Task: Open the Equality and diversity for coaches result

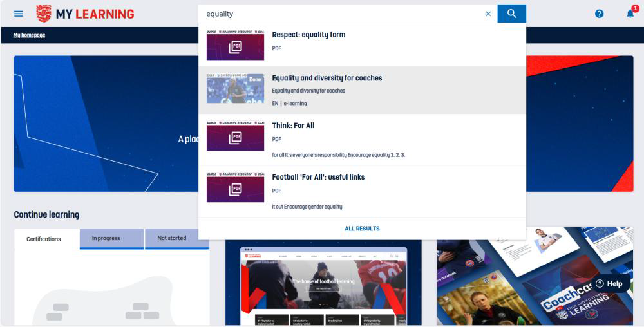Action: (362, 90)
